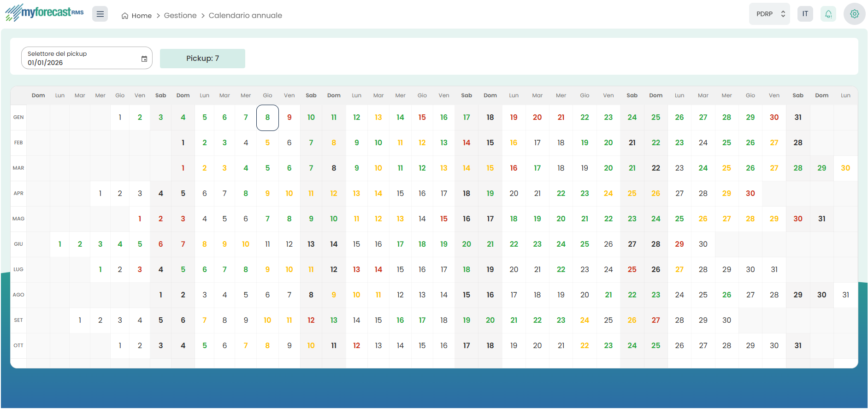868x409 pixels.
Task: Click January 9 in the GEN row
Action: click(289, 118)
